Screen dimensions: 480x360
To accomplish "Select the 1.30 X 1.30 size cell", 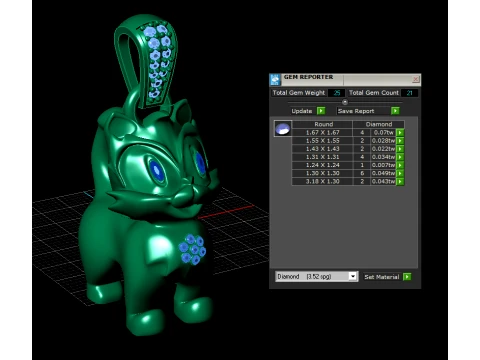I will tap(322, 173).
